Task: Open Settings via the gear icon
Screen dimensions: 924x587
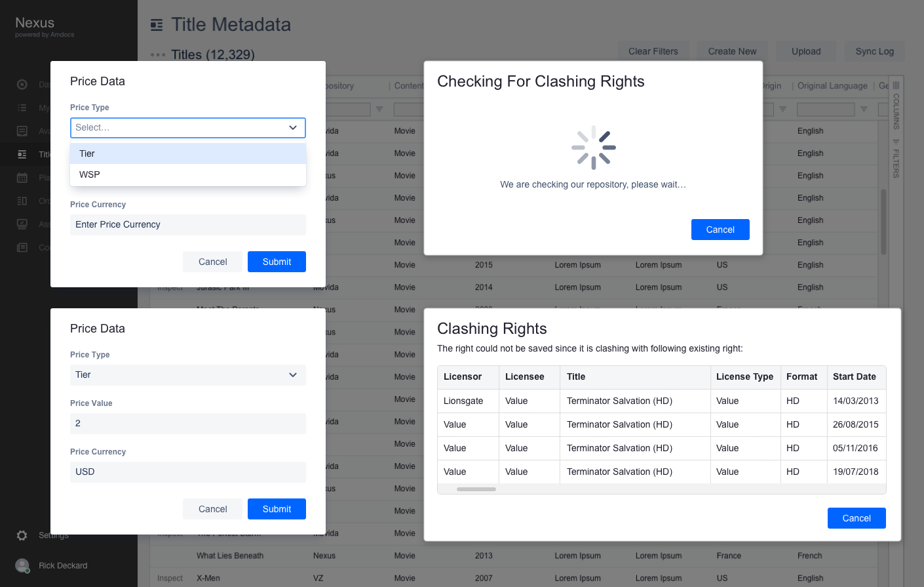Action: (x=22, y=535)
